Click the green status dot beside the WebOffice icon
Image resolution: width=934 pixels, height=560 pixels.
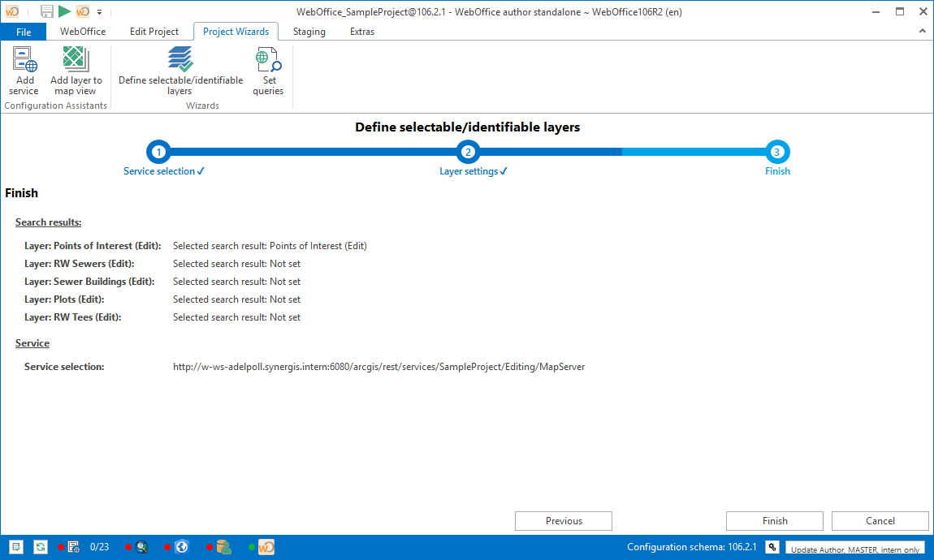[251, 546]
